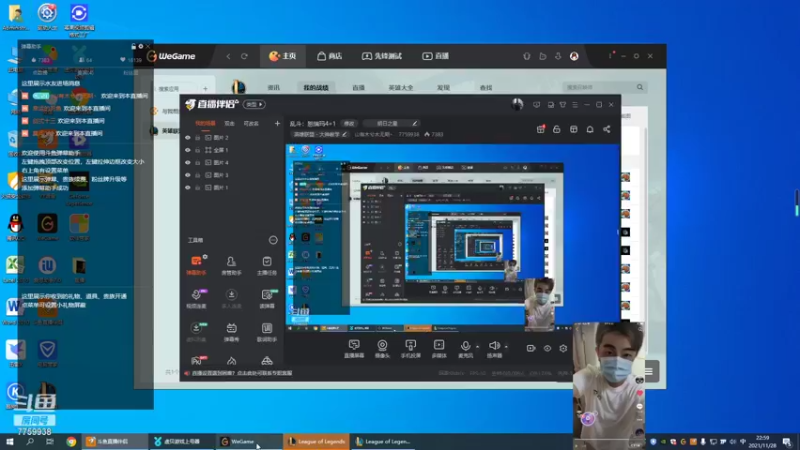
Task: Toggle lock on layer 全屏 1
Action: (x=197, y=150)
